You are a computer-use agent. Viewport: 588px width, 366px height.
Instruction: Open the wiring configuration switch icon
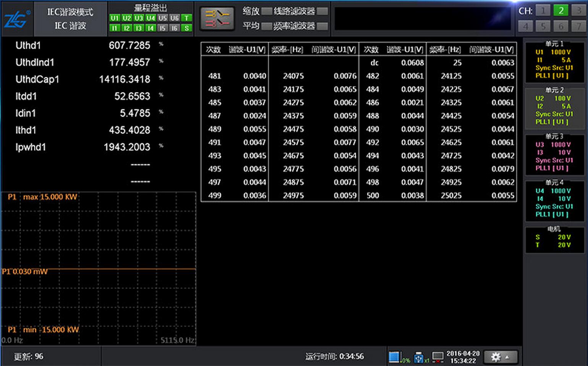point(217,19)
